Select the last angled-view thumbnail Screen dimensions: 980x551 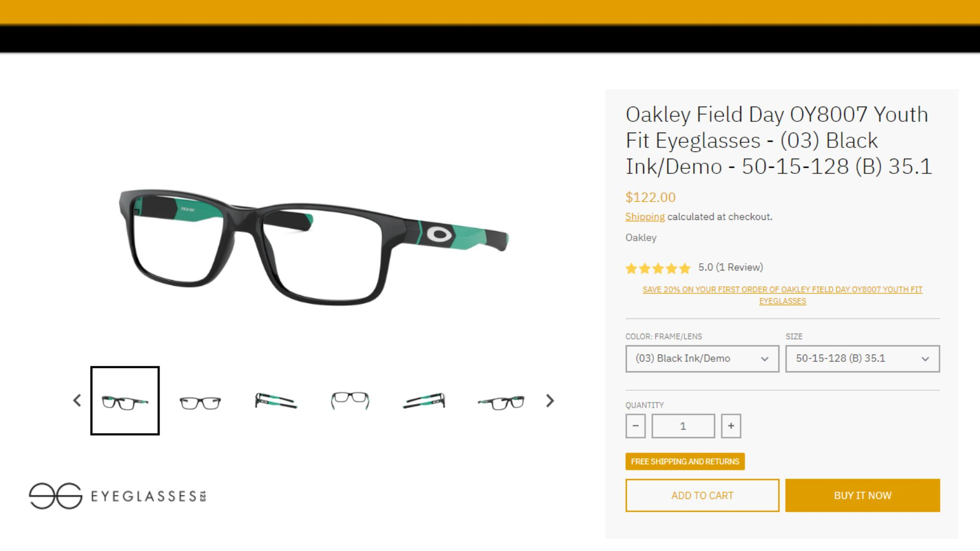click(x=501, y=403)
